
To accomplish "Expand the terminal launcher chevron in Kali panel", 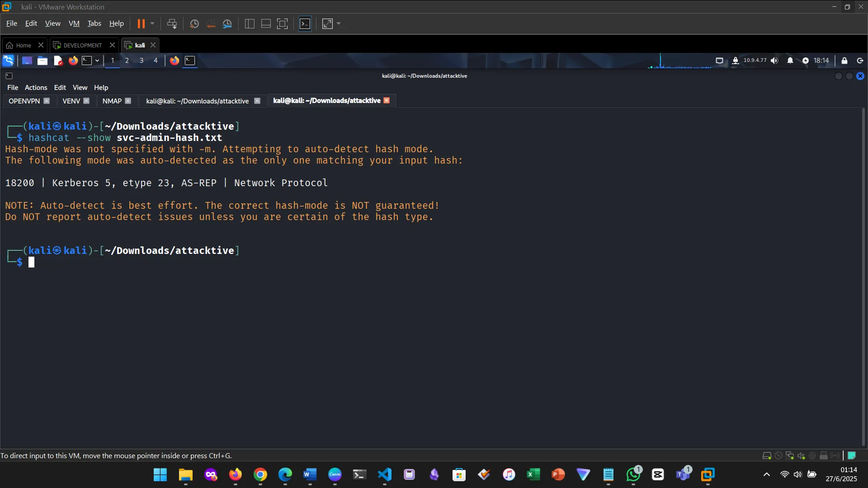I will (97, 61).
